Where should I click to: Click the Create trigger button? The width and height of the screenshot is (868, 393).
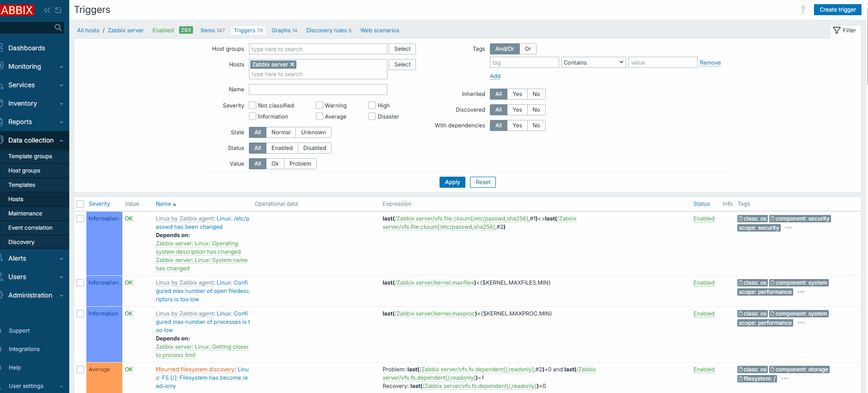point(838,10)
